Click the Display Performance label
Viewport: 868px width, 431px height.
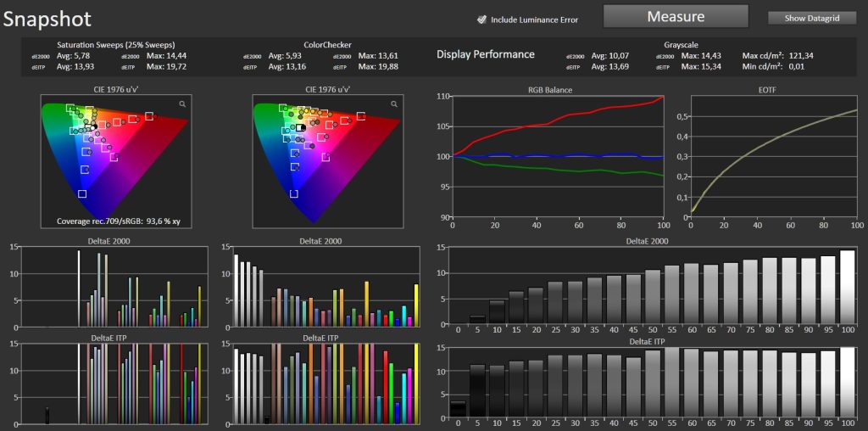[485, 54]
